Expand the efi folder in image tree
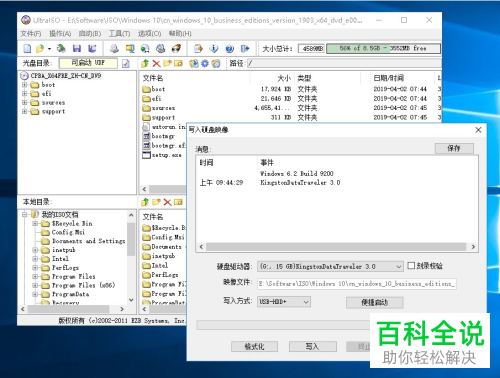 pyautogui.click(x=25, y=94)
